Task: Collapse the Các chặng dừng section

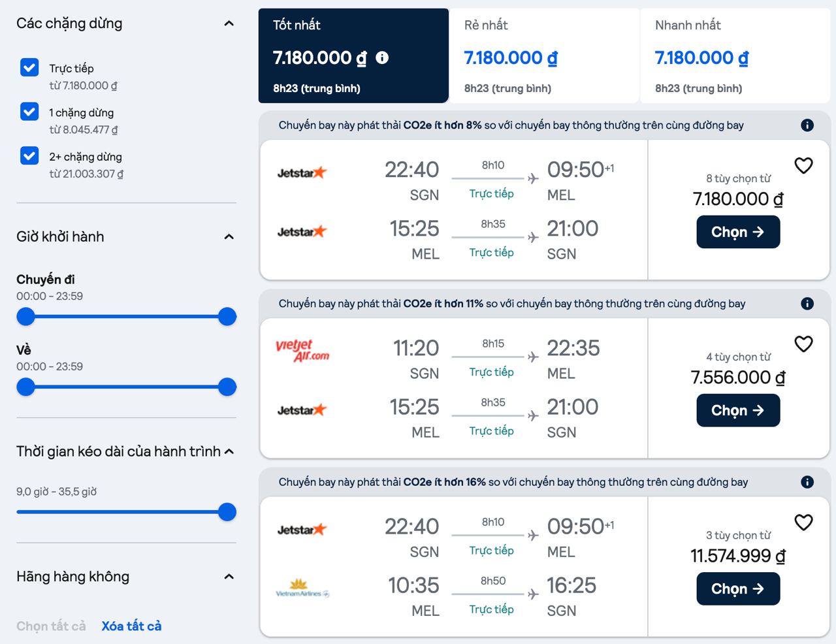Action: pyautogui.click(x=229, y=24)
